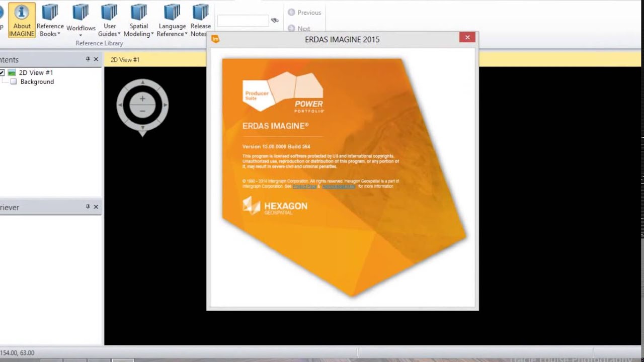Select the 2D View #1 tree item
644x362 pixels.
tap(36, 73)
